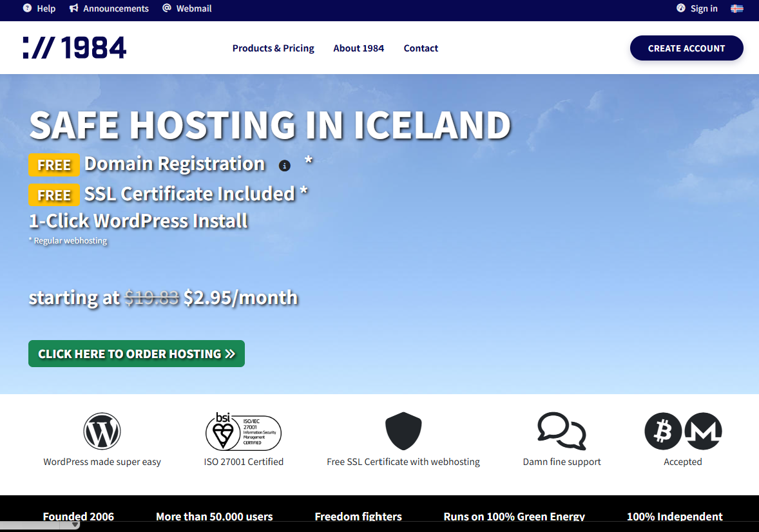Click 'Founded 2006' text
Viewport: 759px width, 532px height.
click(79, 517)
